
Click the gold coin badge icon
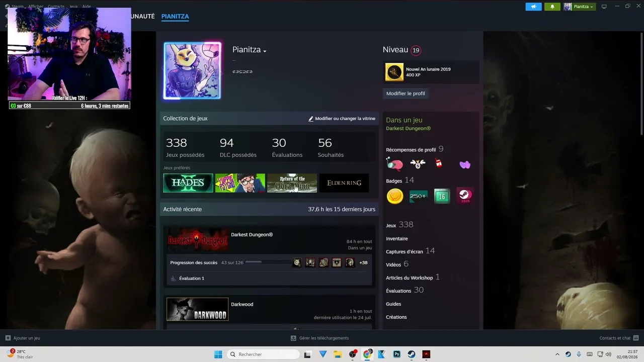(x=395, y=196)
